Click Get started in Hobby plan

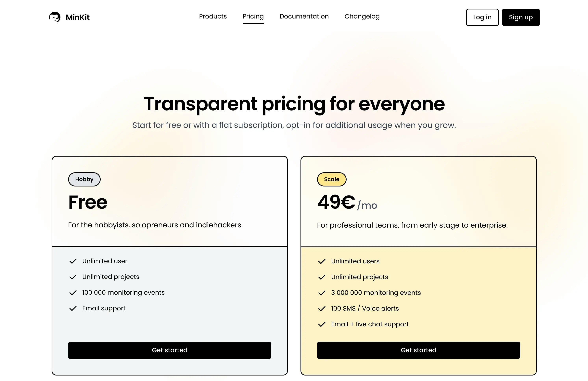[170, 350]
